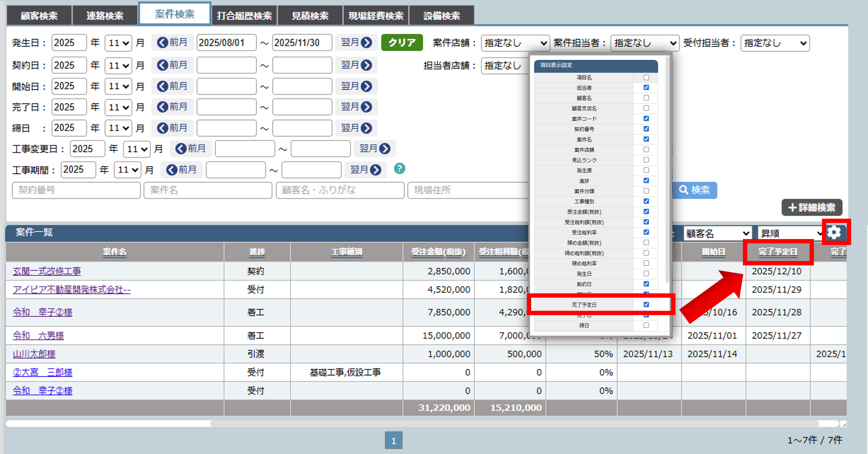Open the 顧客検索 tab

(39, 15)
